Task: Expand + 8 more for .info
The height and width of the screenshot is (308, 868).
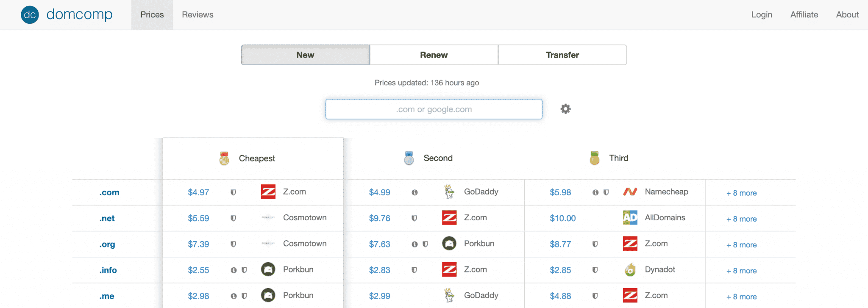Action: point(742,270)
